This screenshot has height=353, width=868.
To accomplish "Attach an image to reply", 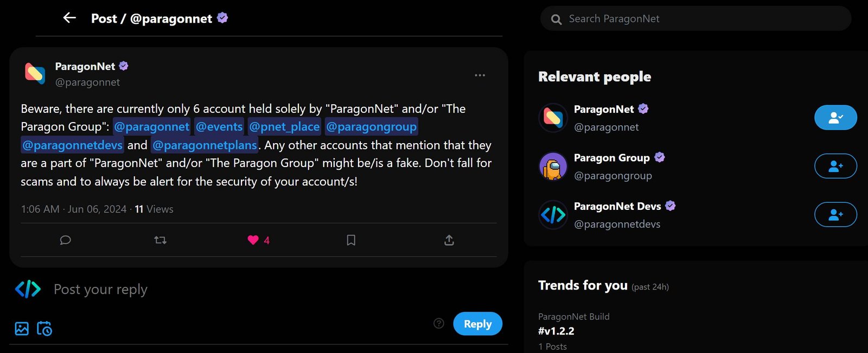I will click(22, 329).
